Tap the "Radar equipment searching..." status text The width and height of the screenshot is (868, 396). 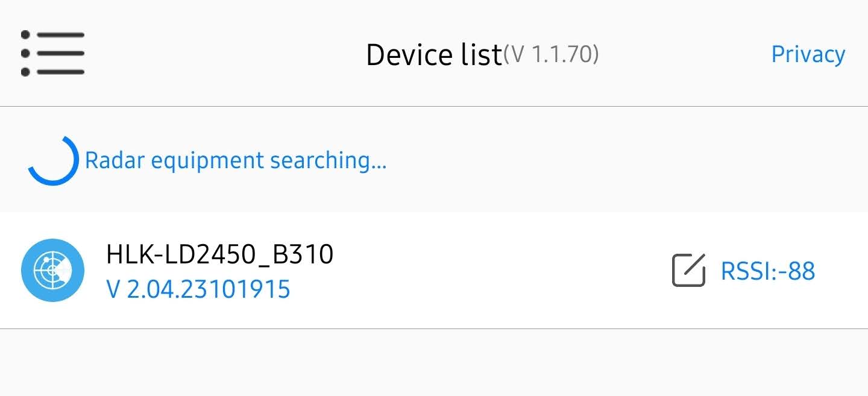click(x=235, y=161)
